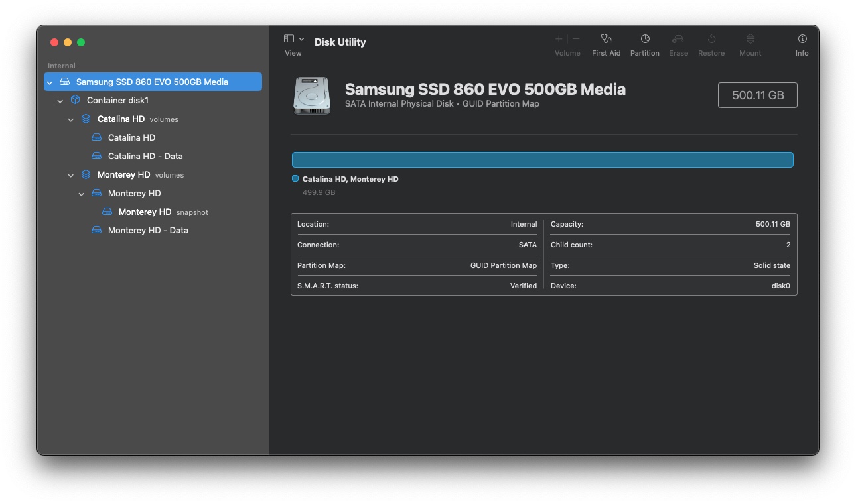Click the Volume toolbar label
This screenshot has height=504, width=856.
click(x=567, y=53)
